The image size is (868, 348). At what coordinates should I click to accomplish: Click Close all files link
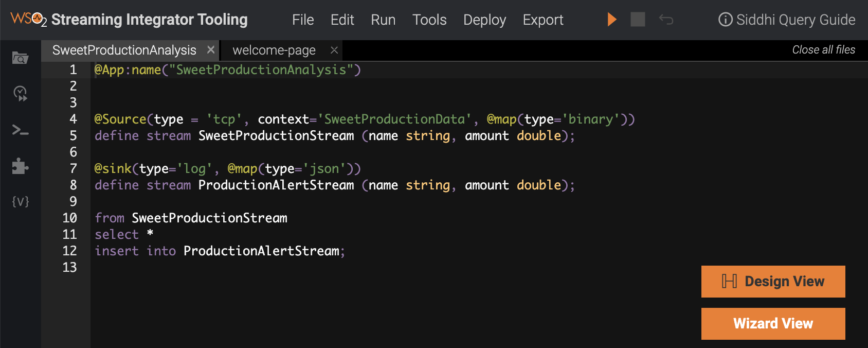[x=823, y=49]
